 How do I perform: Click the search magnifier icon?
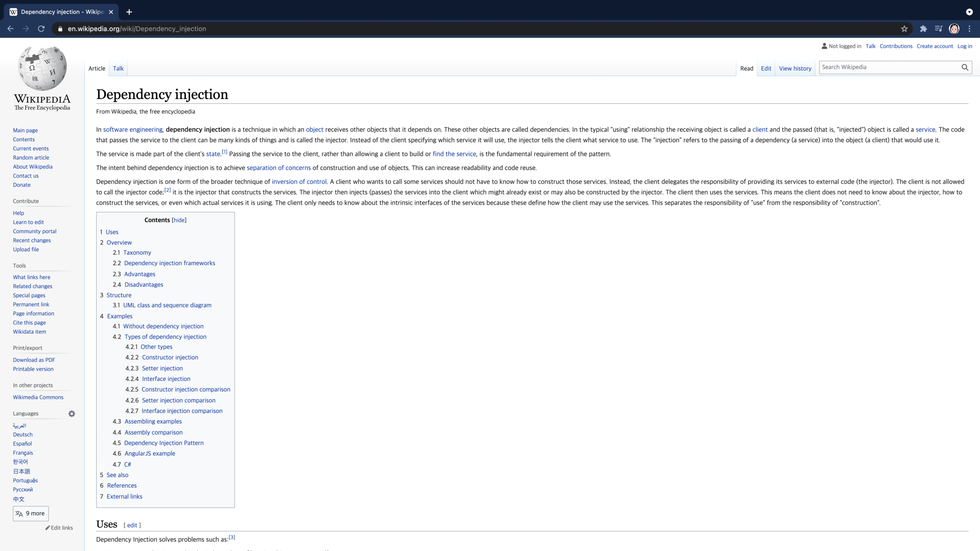click(964, 67)
